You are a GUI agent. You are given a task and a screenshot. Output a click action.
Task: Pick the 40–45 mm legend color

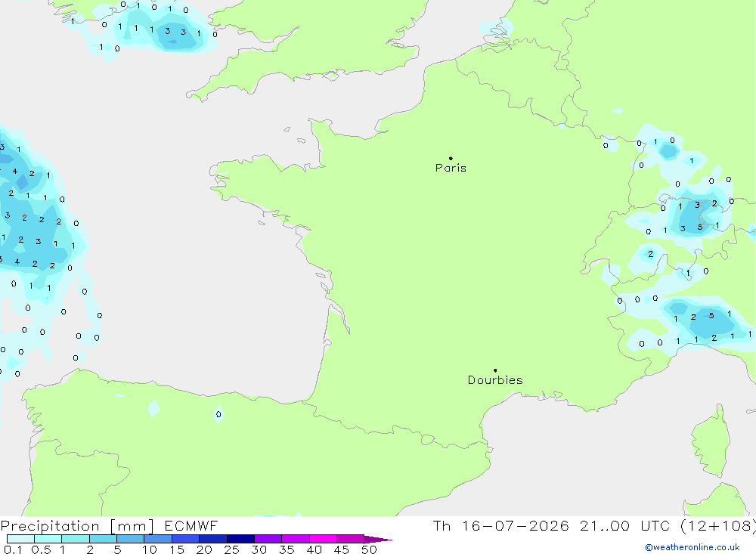pos(323,539)
